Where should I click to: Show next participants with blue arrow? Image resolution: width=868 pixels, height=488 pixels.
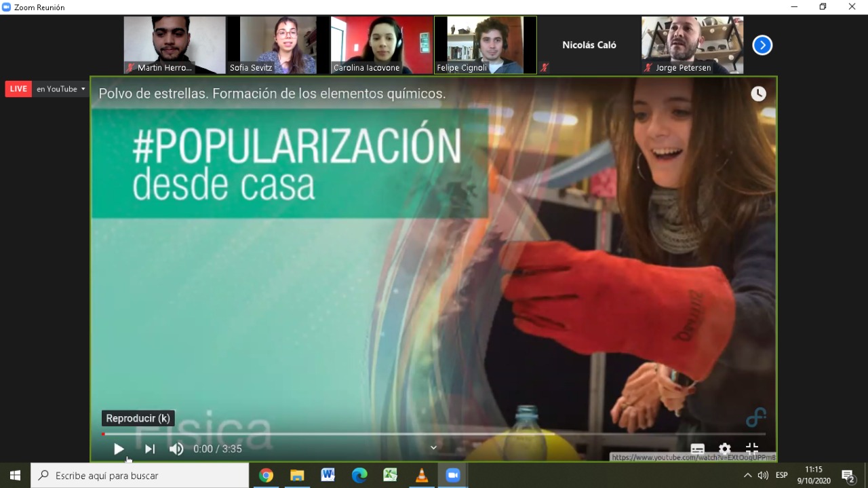click(762, 45)
